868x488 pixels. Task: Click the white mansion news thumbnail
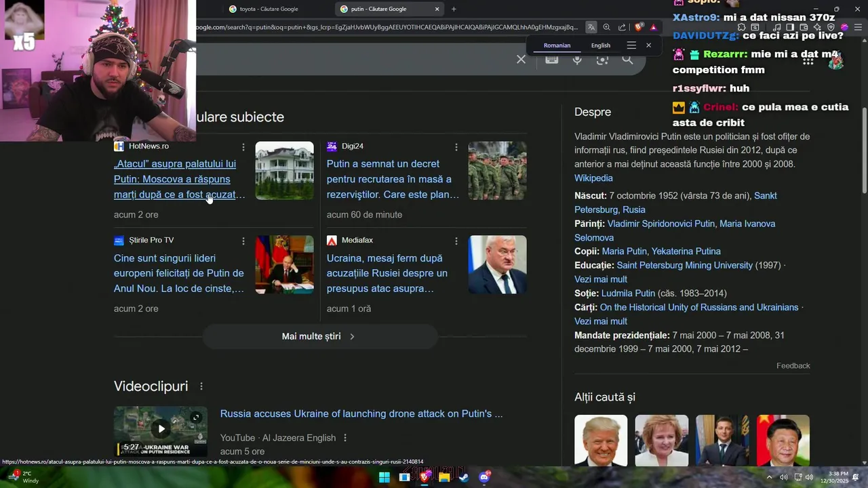click(x=284, y=170)
